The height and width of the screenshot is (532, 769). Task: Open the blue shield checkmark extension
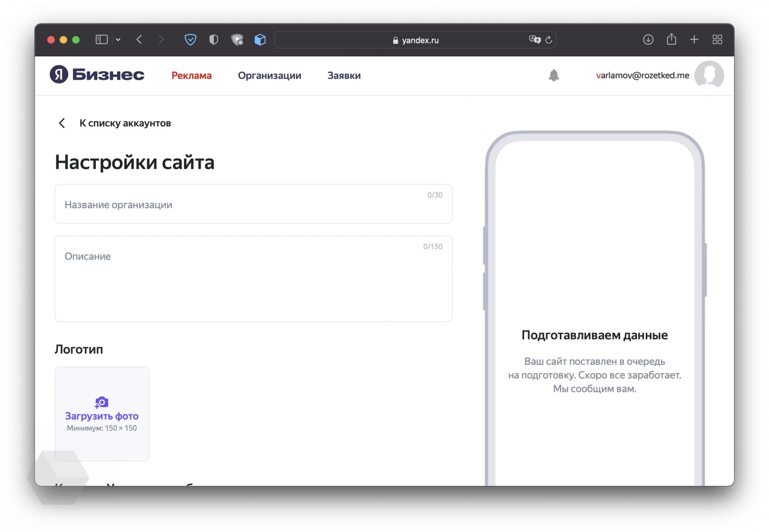[x=190, y=40]
